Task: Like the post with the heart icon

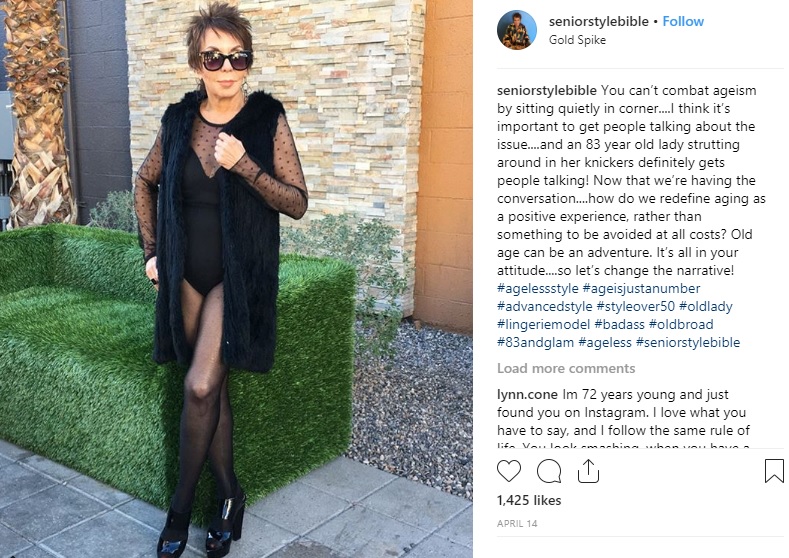Action: [x=509, y=471]
